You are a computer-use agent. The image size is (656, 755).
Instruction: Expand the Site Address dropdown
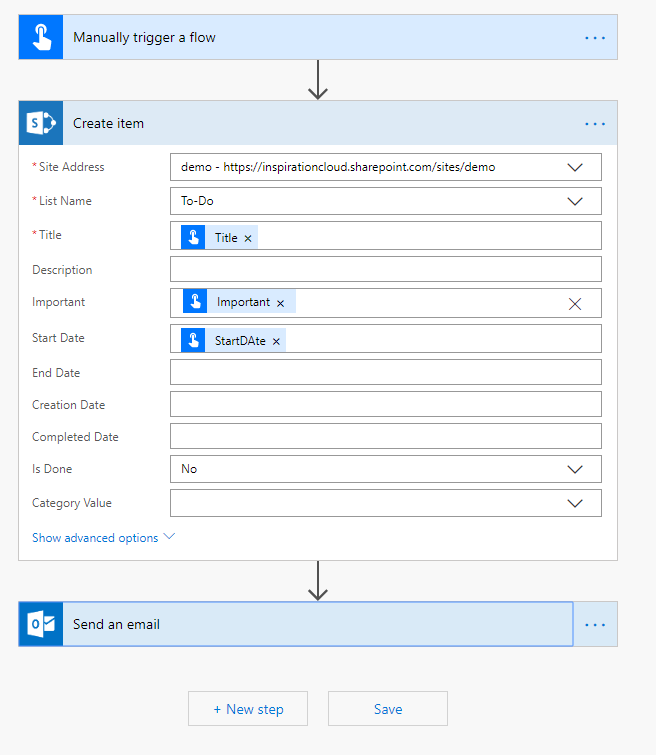[575, 167]
